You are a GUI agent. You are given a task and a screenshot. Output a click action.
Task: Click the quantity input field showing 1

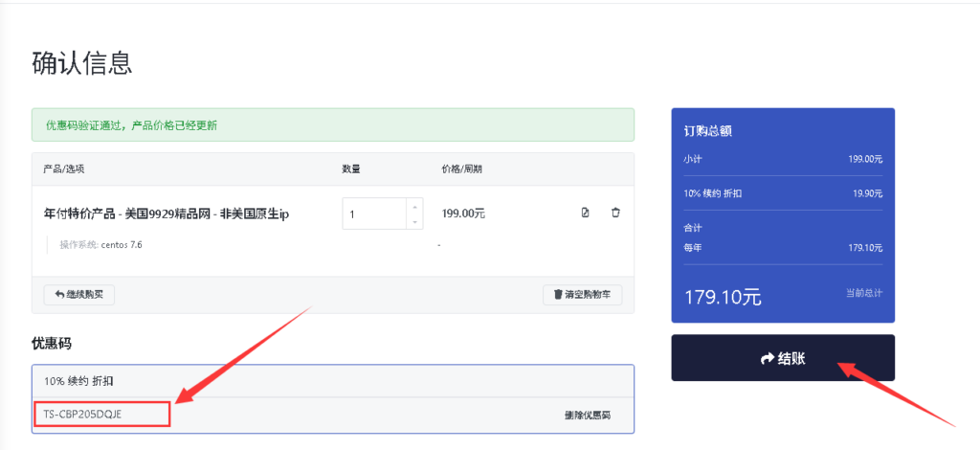373,214
